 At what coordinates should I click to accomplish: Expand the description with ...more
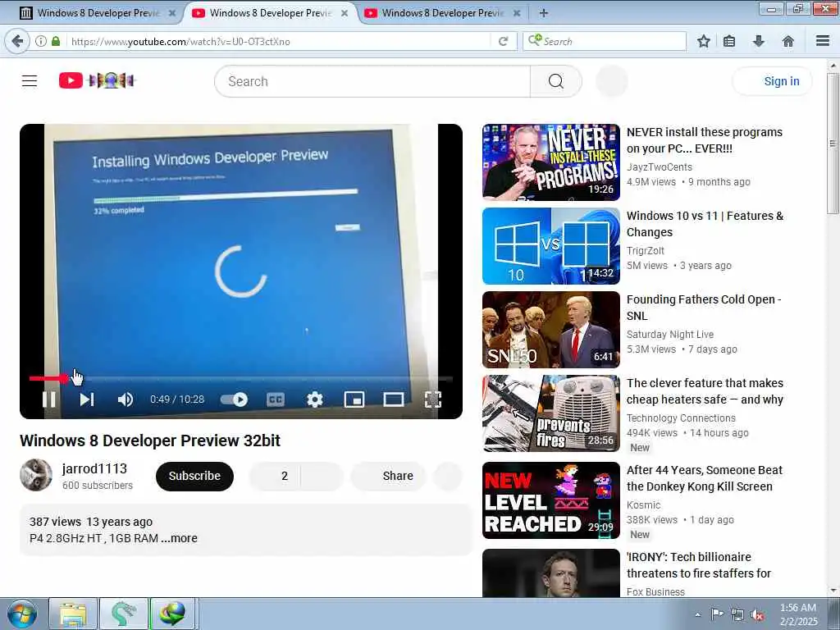(x=180, y=538)
